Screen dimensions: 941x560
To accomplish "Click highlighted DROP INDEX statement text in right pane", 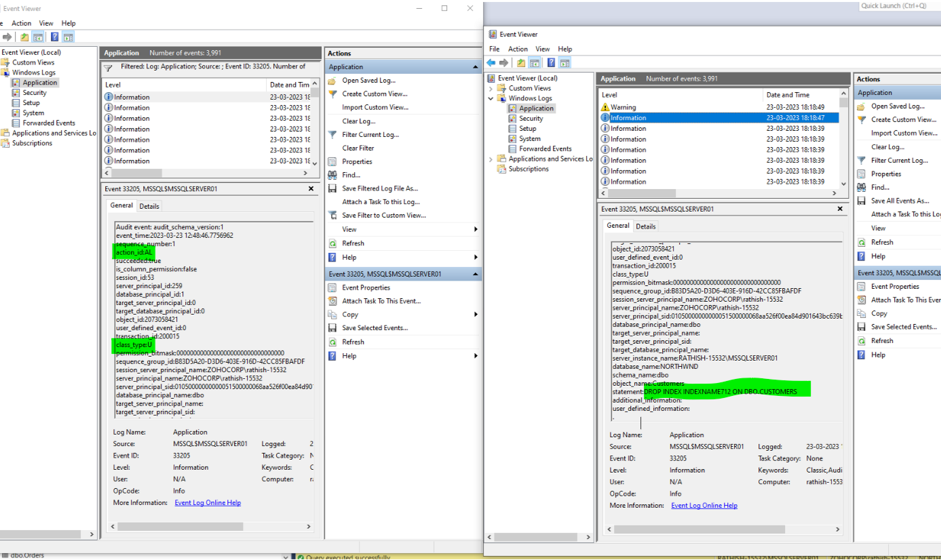I will point(721,392).
